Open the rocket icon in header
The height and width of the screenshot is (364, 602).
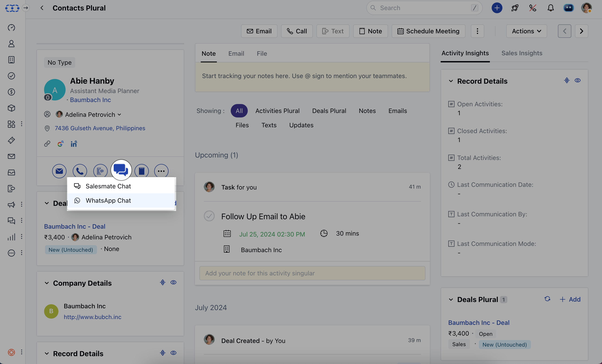514,8
